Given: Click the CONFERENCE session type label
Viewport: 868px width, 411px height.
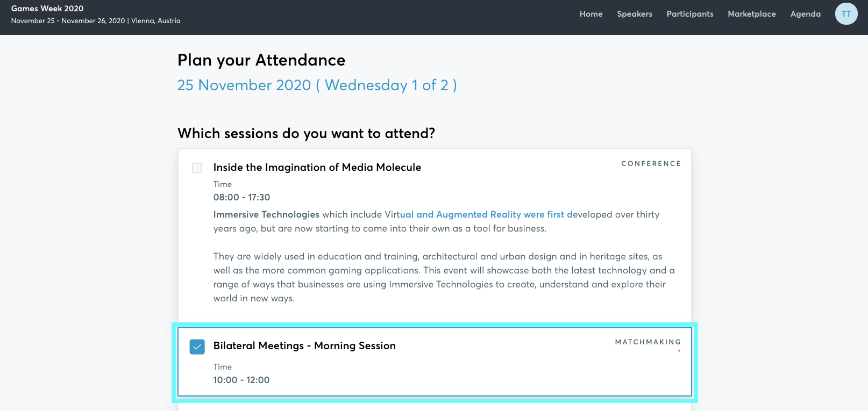Looking at the screenshot, I should point(651,164).
